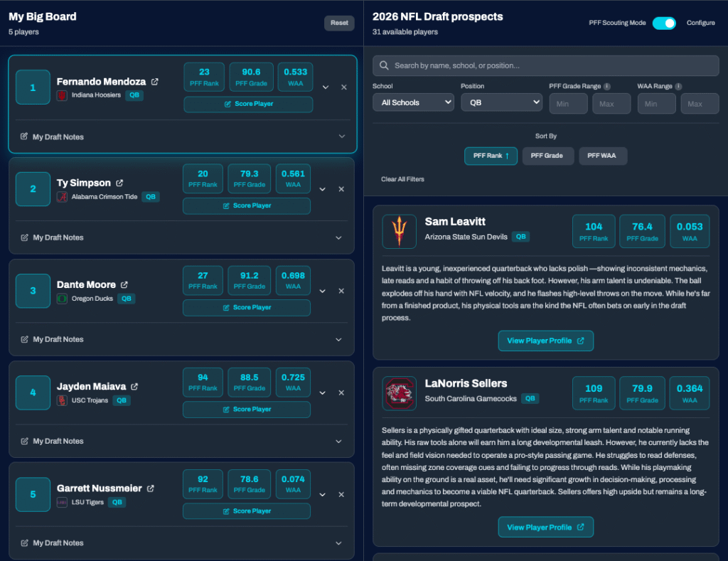Remove Dante Moore using the X icon
Image resolution: width=728 pixels, height=561 pixels.
(341, 291)
